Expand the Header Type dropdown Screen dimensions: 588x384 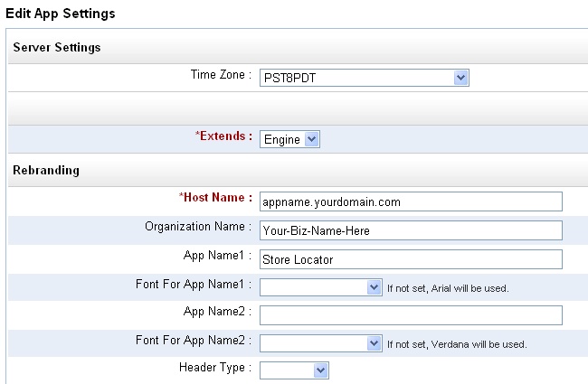294,370
